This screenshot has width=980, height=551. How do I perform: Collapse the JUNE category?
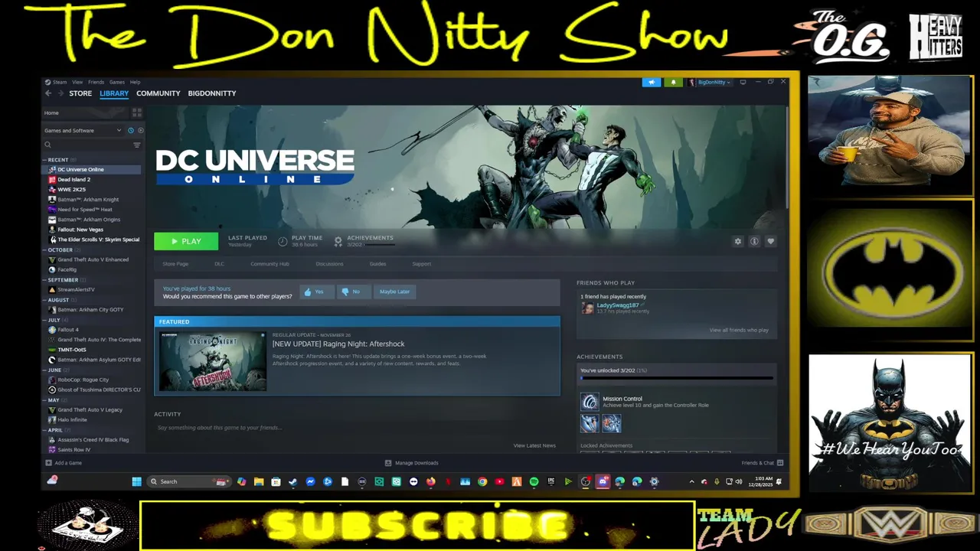[x=44, y=370]
